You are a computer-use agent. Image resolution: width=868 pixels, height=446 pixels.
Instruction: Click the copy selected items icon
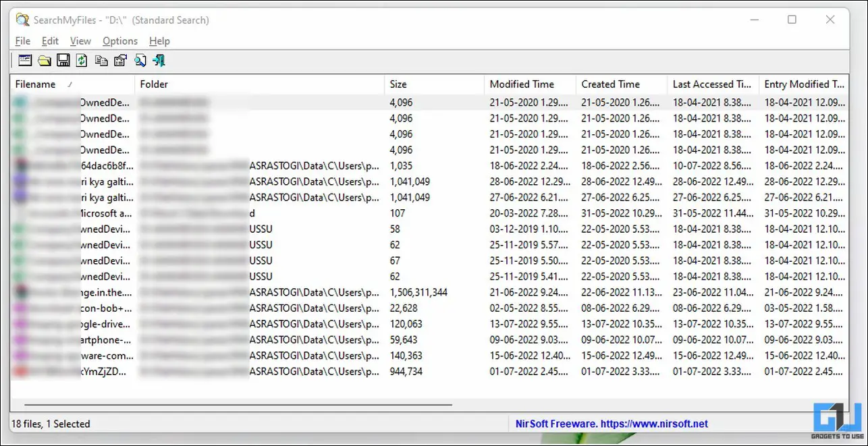coord(101,61)
